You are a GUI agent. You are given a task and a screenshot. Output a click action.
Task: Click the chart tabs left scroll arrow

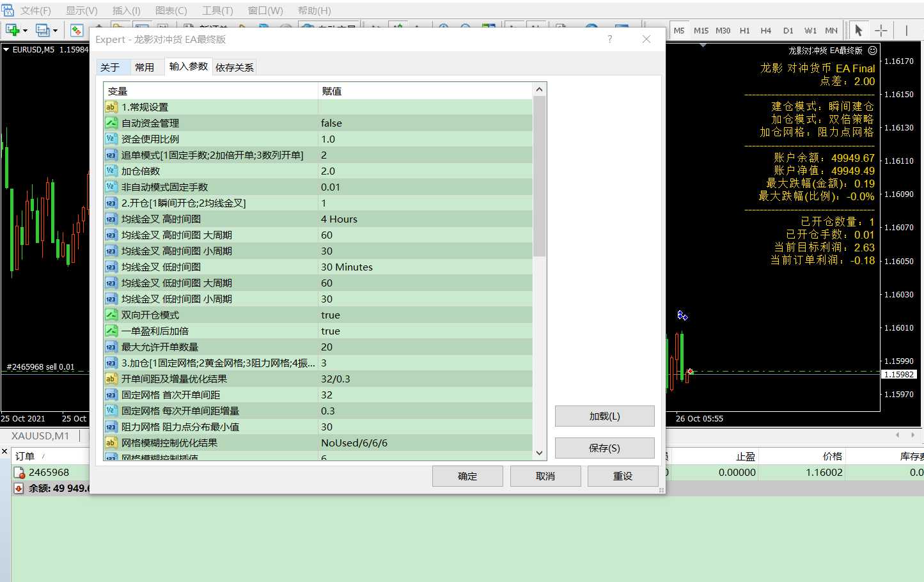[x=897, y=435]
